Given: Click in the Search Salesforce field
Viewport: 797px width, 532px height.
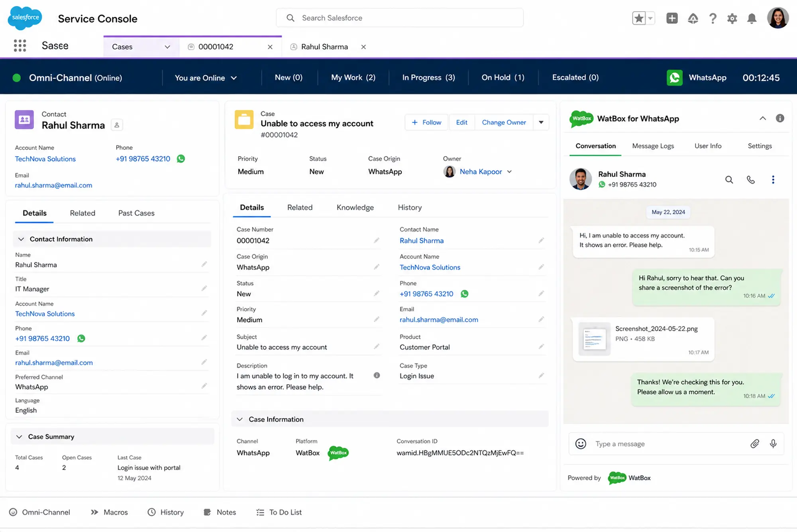Looking at the screenshot, I should click(x=400, y=18).
